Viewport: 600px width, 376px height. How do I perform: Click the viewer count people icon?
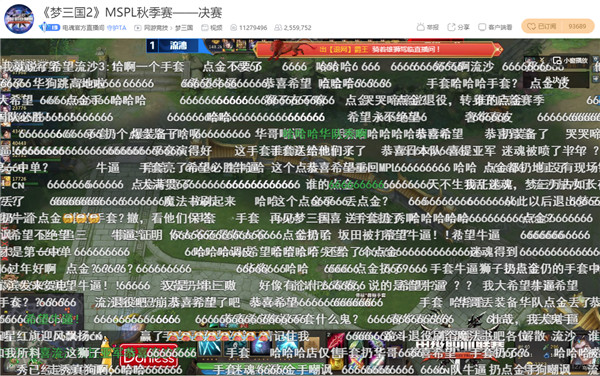(x=278, y=28)
